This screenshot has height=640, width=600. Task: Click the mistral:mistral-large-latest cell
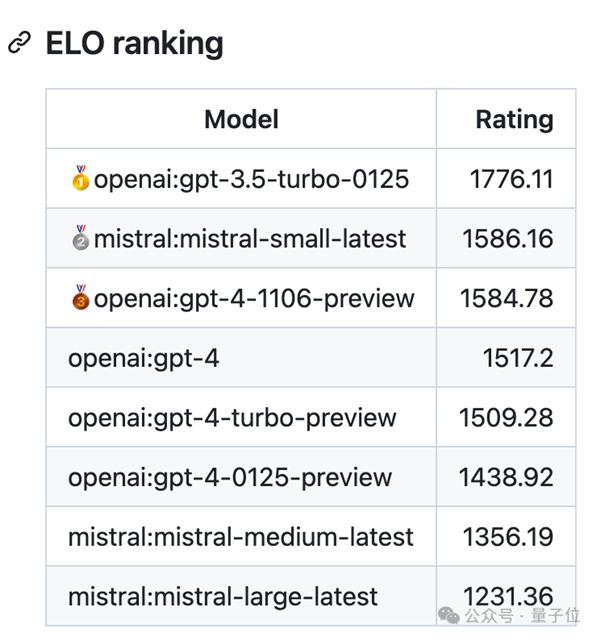click(x=223, y=597)
